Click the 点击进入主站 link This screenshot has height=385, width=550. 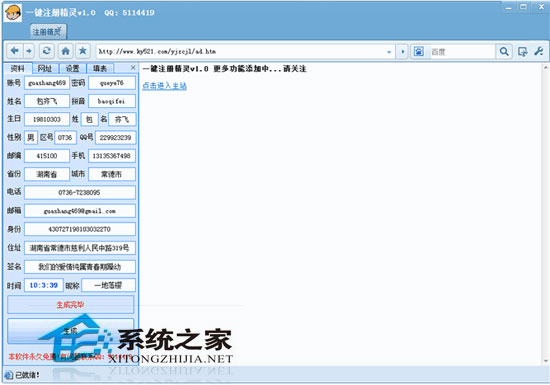[x=164, y=86]
